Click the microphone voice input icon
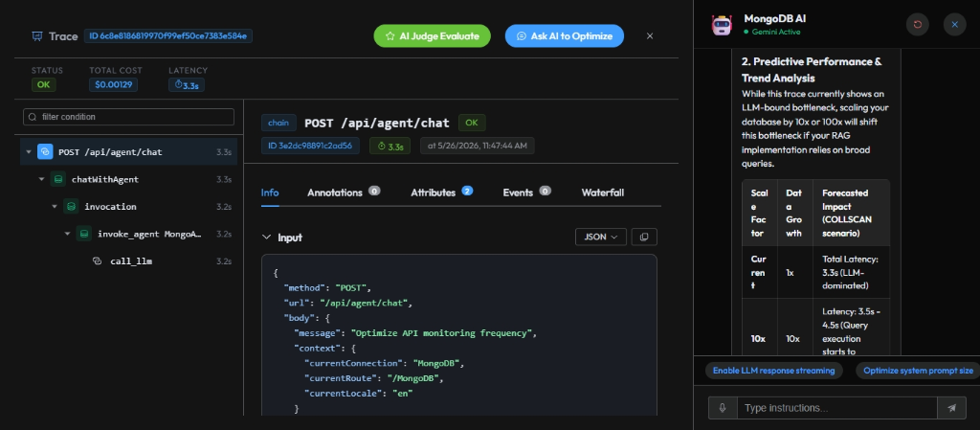The width and height of the screenshot is (980, 430). (723, 408)
